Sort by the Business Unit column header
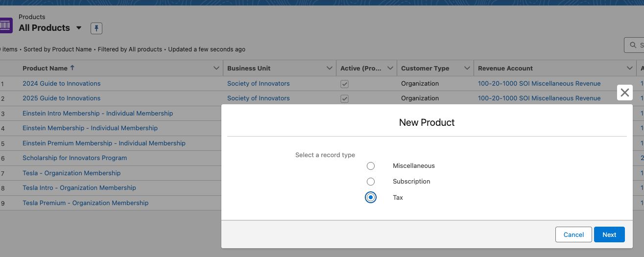644x257 pixels. tap(249, 68)
